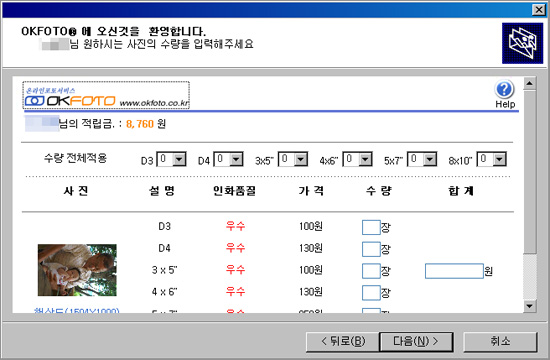Close the dialog window
The width and height of the screenshot is (550, 360).
click(538, 9)
